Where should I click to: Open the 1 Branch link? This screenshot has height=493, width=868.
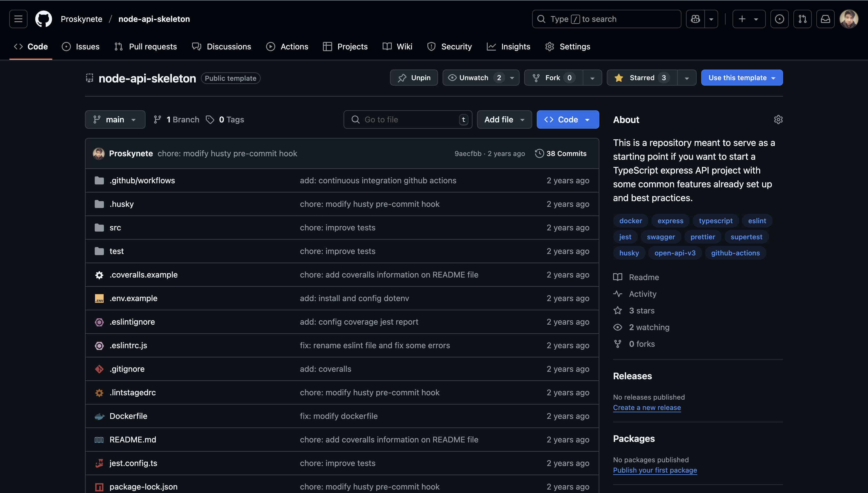pos(176,120)
